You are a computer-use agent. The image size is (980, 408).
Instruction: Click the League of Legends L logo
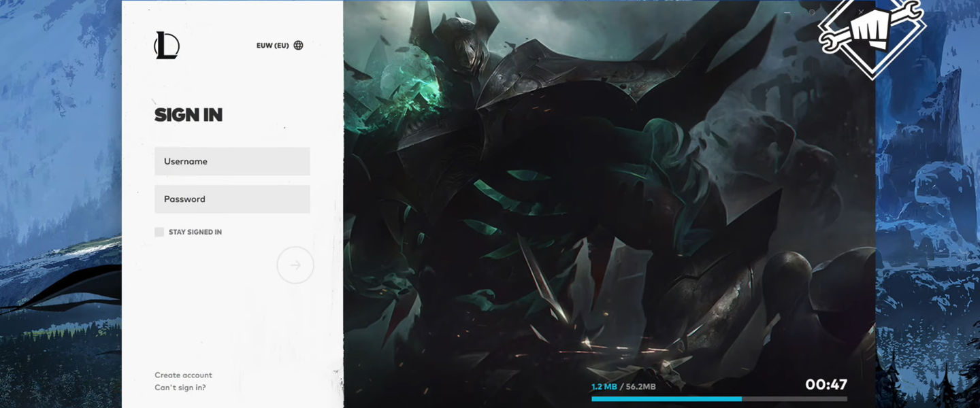click(167, 46)
